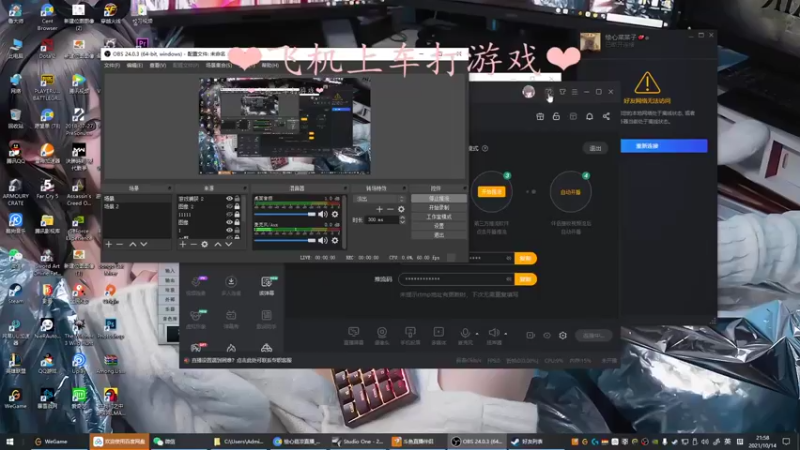The height and width of the screenshot is (450, 800).
Task: Undock the 转场特效 panel using its header icon
Action: pyautogui.click(x=404, y=188)
